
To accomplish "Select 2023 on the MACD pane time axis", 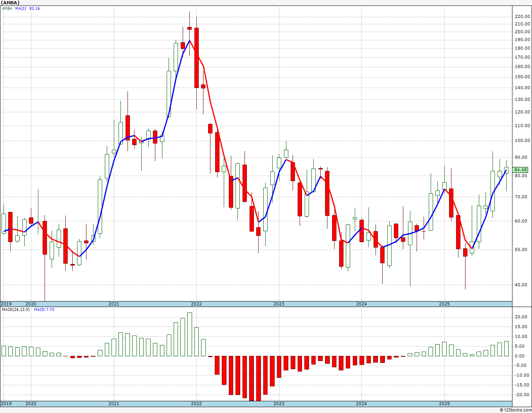I will click(x=279, y=404).
